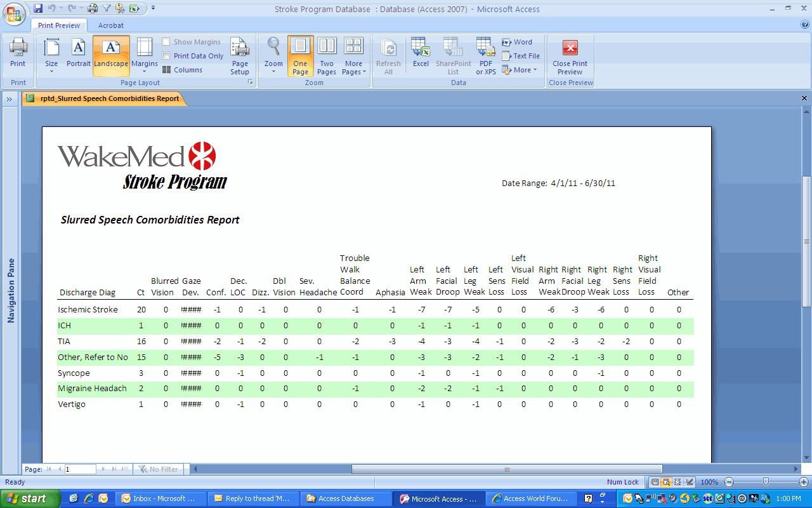
Task: Open Page Setup dialog button
Action: 240,56
